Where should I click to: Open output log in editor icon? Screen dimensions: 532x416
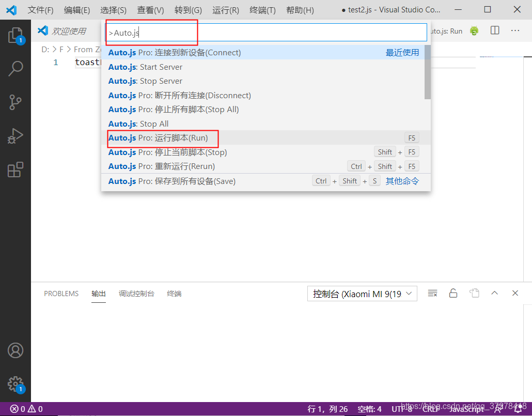coord(474,293)
